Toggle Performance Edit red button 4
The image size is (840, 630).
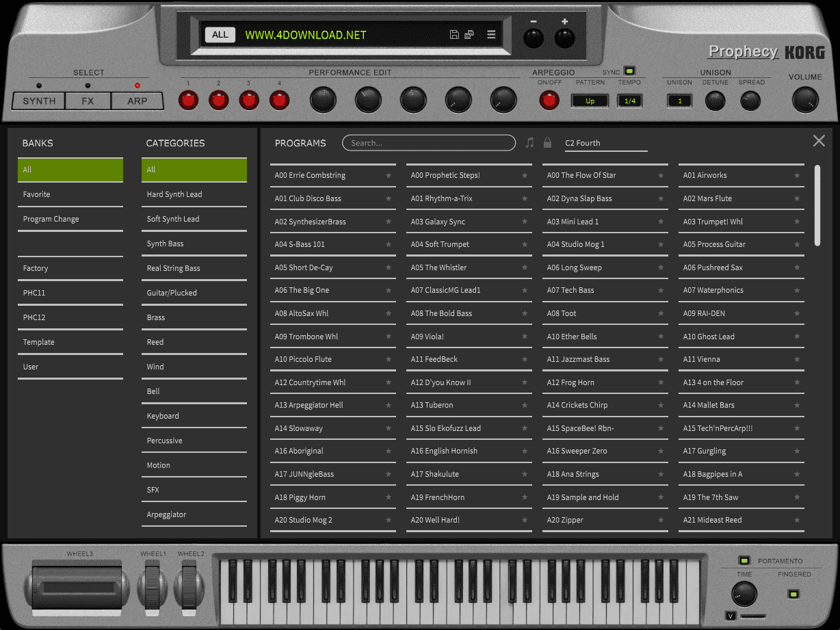(279, 101)
